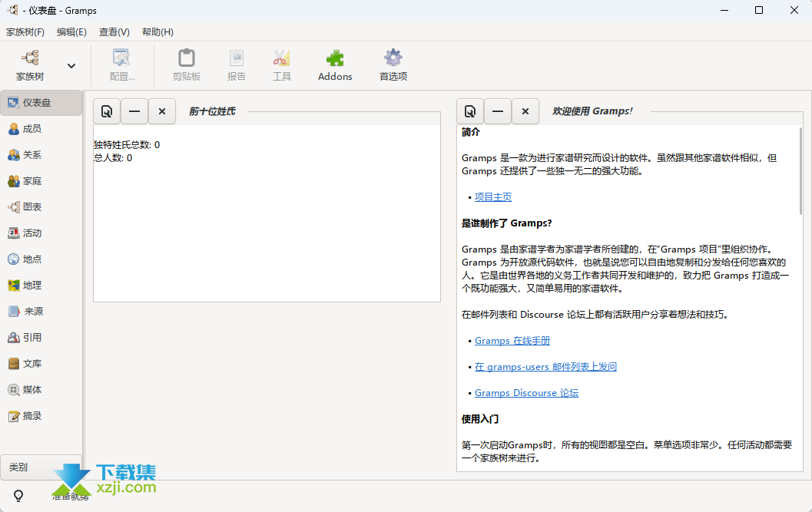
Task: Maximize the Gramps window
Action: tap(759, 10)
